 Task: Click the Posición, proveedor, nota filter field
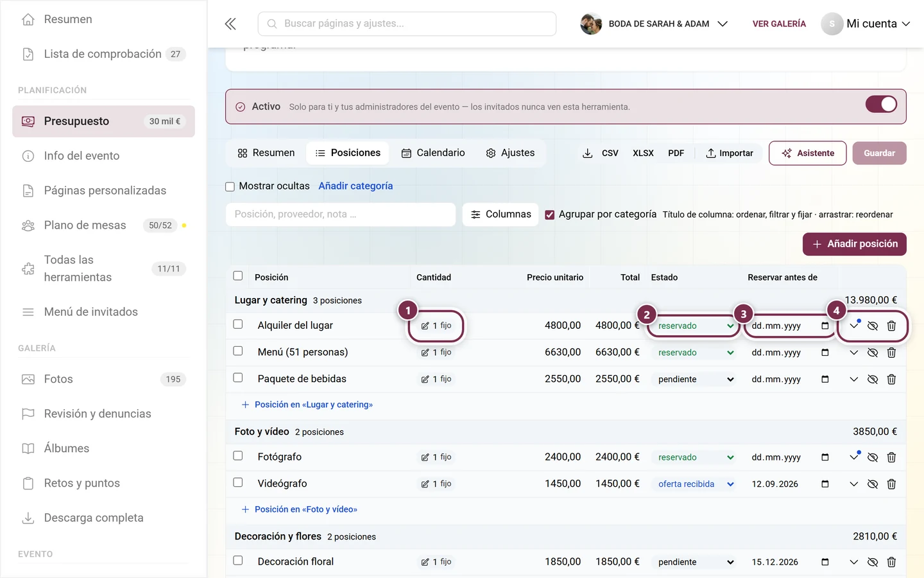341,215
